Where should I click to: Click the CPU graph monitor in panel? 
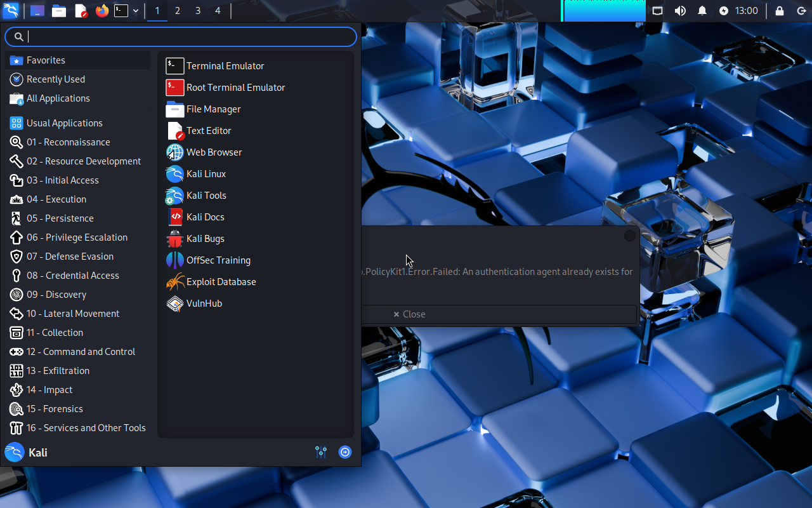603,11
